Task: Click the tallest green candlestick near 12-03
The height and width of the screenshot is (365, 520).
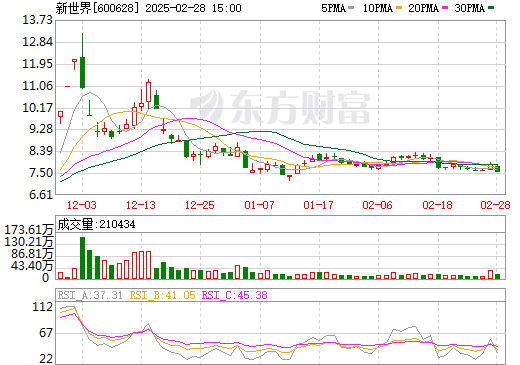Action: (82, 72)
